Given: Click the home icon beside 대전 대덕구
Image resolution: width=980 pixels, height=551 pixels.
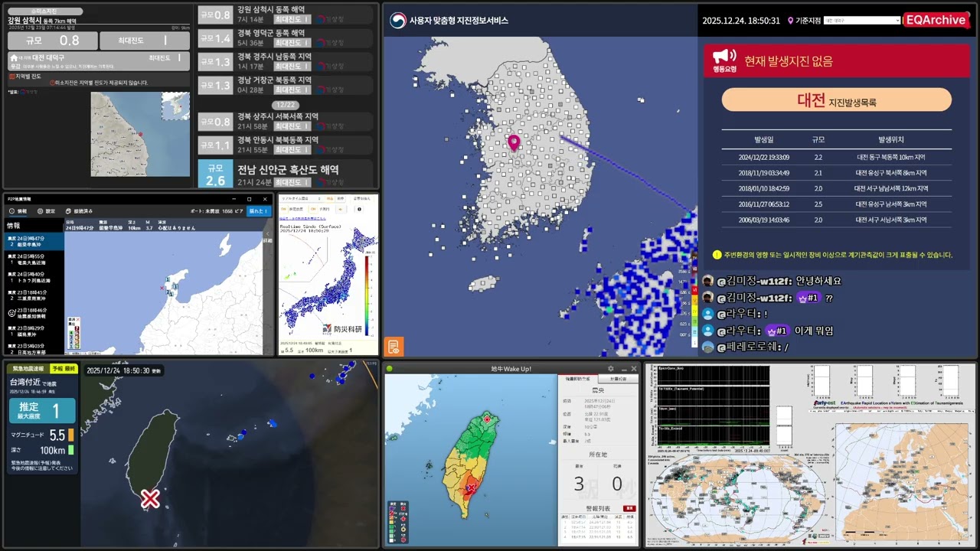Looking at the screenshot, I should (x=14, y=57).
